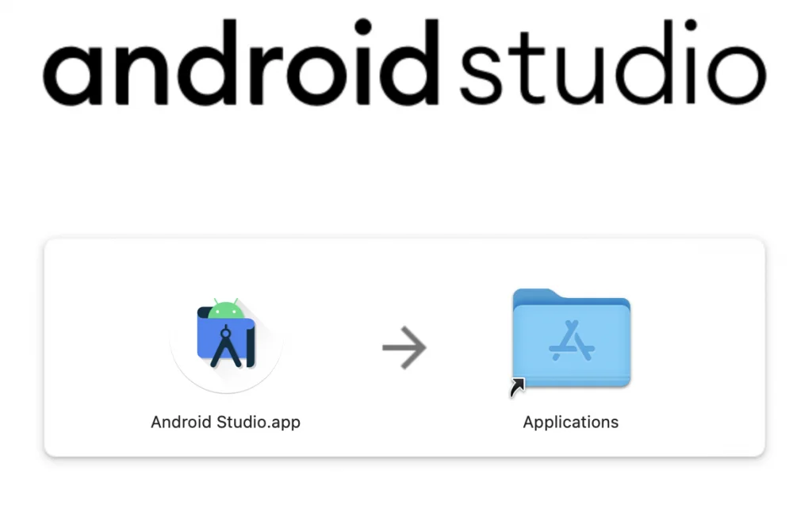Click the thin 'studio' word in the logo
The image size is (812, 505).
pyautogui.click(x=612, y=67)
